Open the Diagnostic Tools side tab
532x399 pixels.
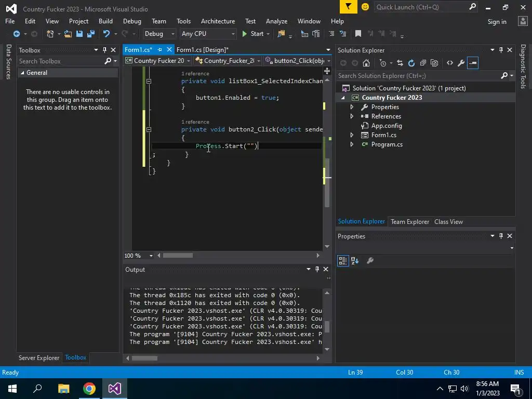click(523, 66)
